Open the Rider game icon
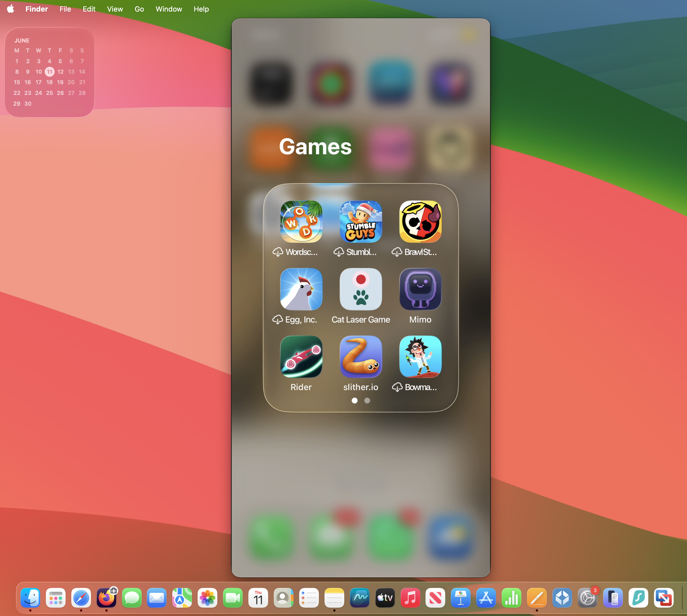The width and height of the screenshot is (687, 616). [301, 357]
